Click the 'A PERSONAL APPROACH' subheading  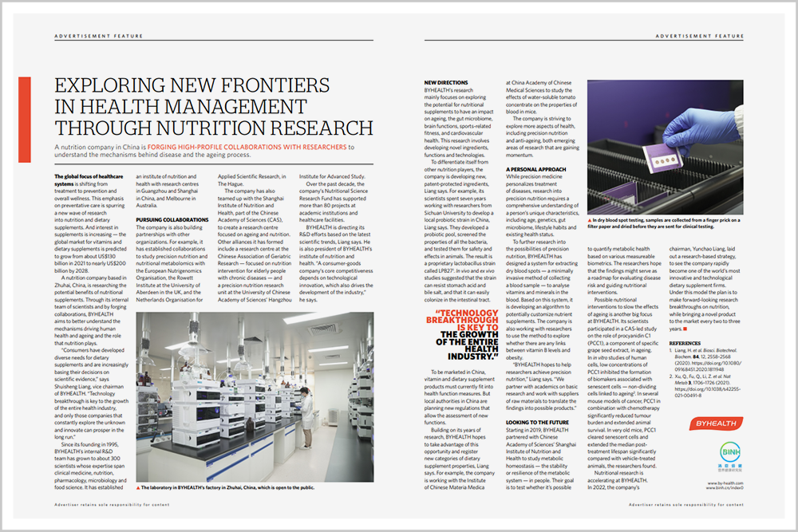pos(536,169)
